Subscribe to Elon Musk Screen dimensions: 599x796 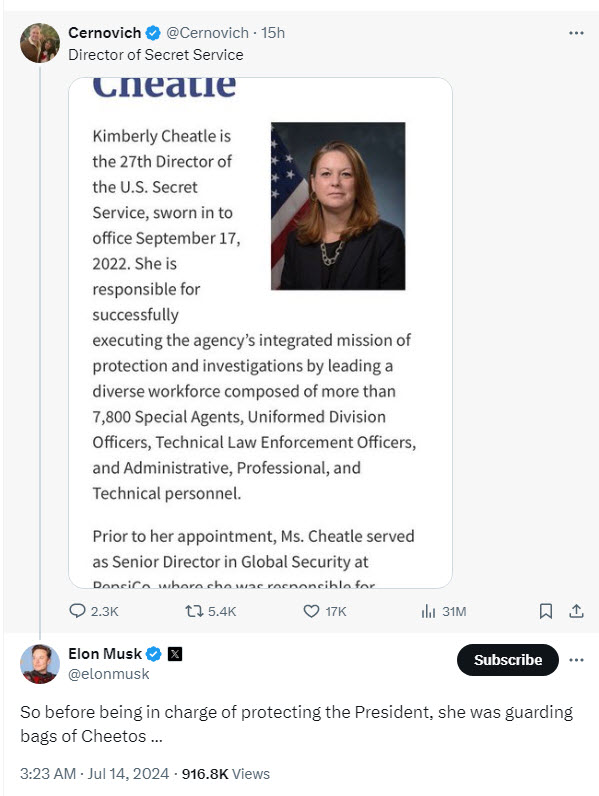click(x=508, y=660)
